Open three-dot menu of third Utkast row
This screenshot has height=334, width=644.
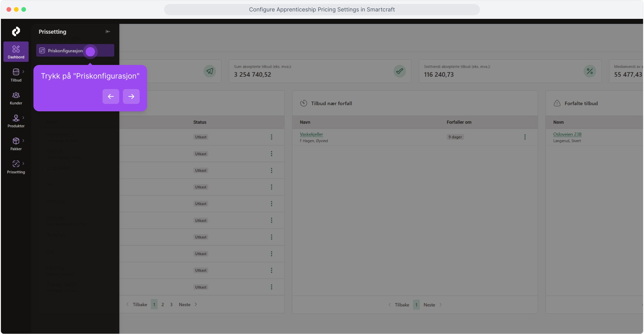272,170
